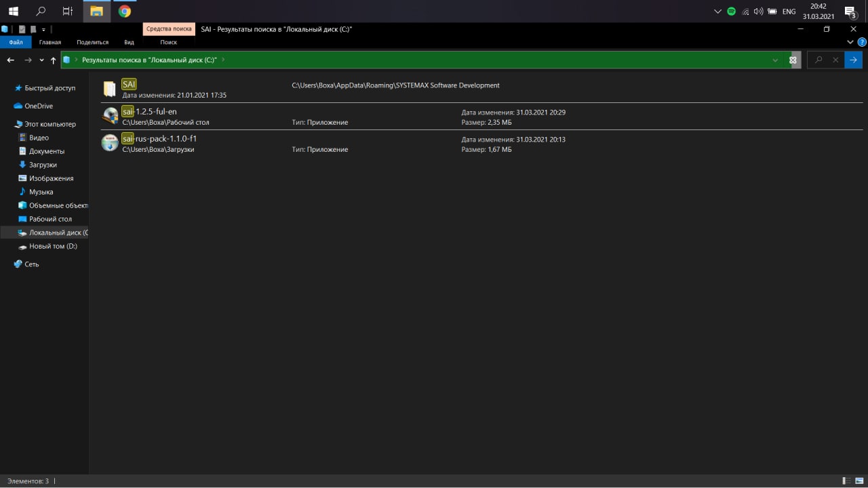Run search with the blue arrow button
868x488 pixels.
(x=853, y=60)
